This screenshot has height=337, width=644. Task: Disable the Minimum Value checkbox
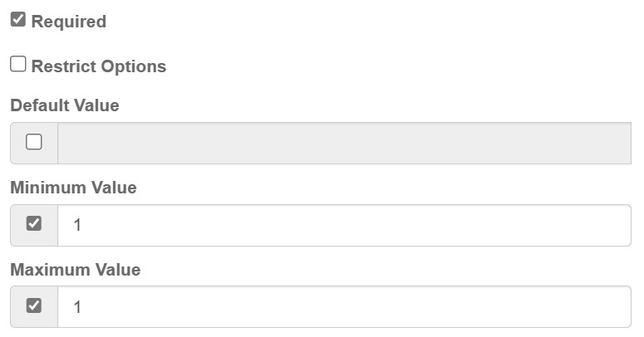34,224
